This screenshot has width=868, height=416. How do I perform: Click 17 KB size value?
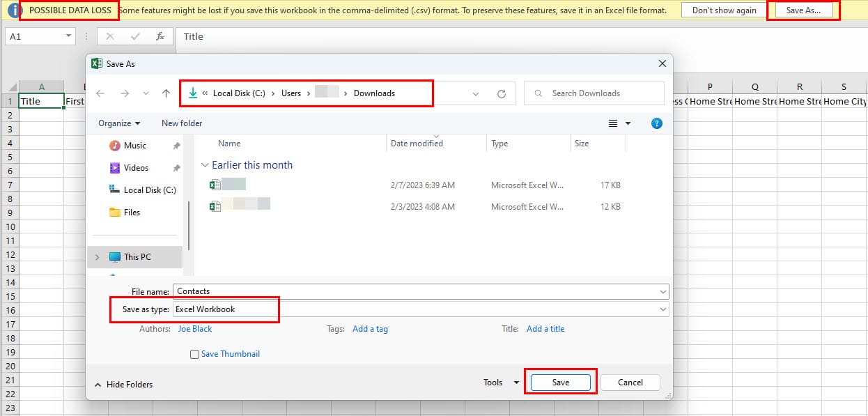pos(609,185)
